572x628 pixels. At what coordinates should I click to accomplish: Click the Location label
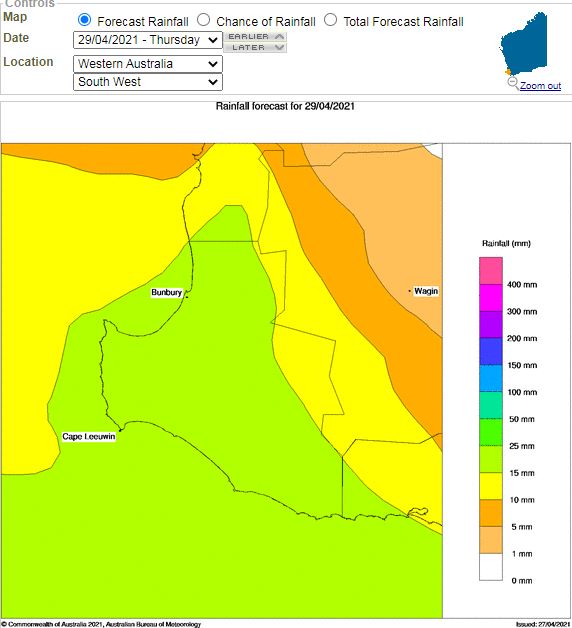point(28,62)
